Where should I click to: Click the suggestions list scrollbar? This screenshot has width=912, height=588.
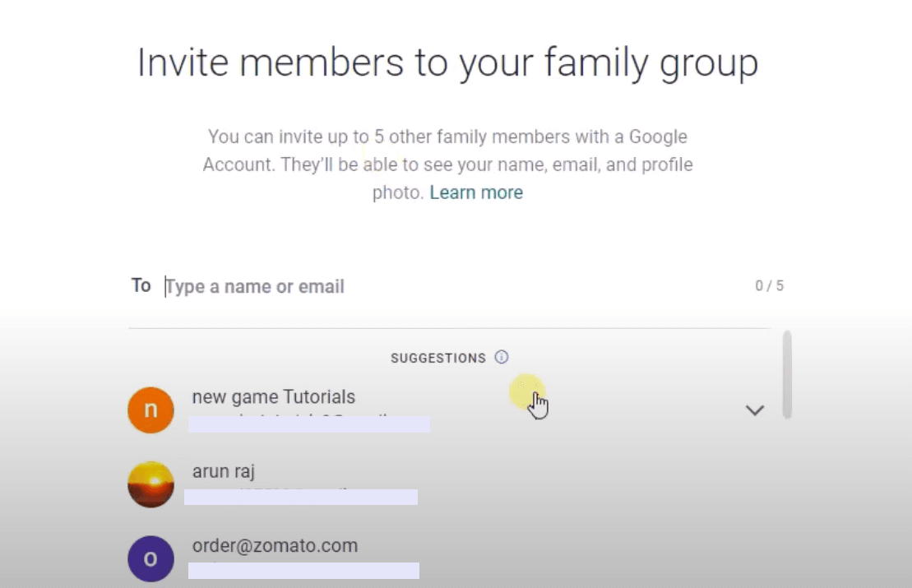coord(787,374)
